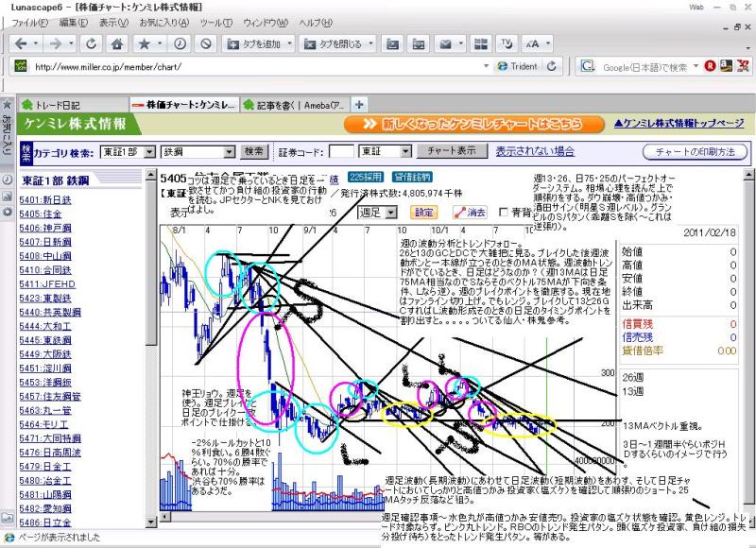Click the 消去 eraser button on chart
This screenshot has width=756, height=548.
470,212
